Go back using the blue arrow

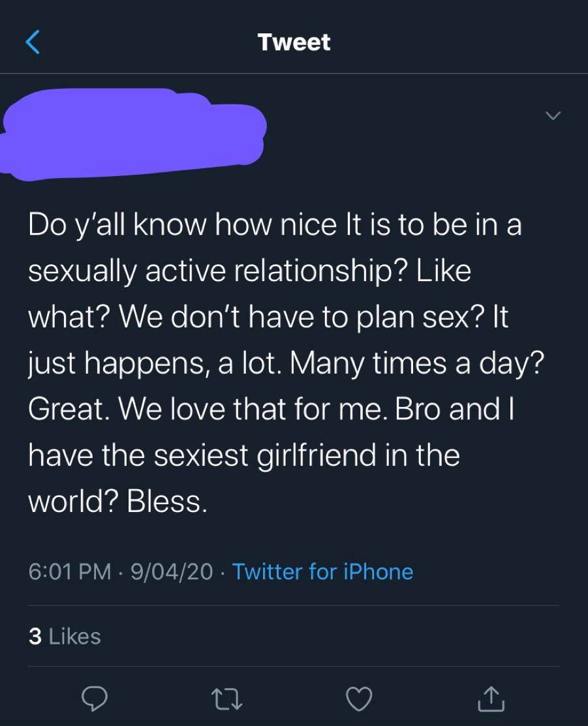point(34,42)
